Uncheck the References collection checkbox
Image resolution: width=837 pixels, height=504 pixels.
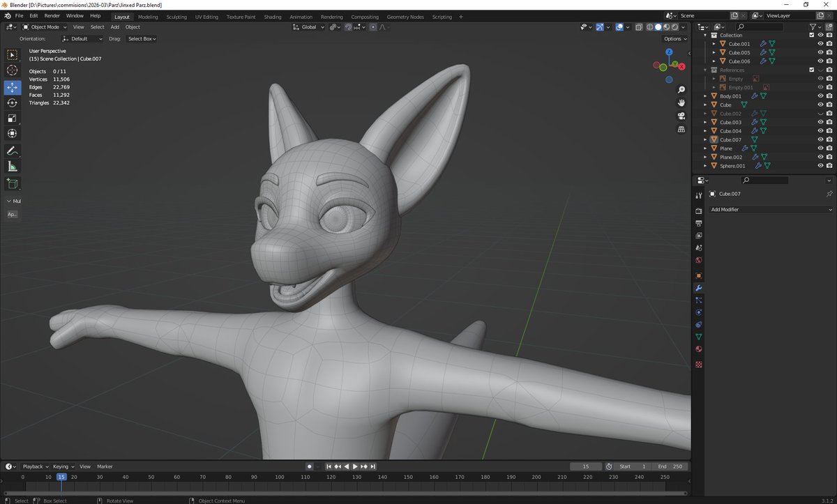coord(811,70)
